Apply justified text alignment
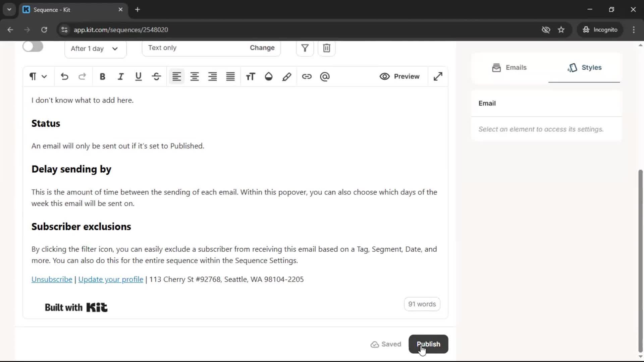The image size is (644, 362). point(230,76)
